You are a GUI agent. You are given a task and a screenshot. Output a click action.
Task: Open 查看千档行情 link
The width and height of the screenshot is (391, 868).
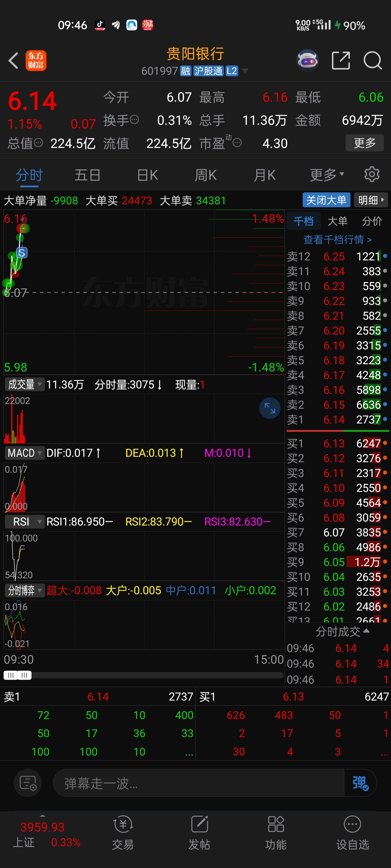click(337, 239)
